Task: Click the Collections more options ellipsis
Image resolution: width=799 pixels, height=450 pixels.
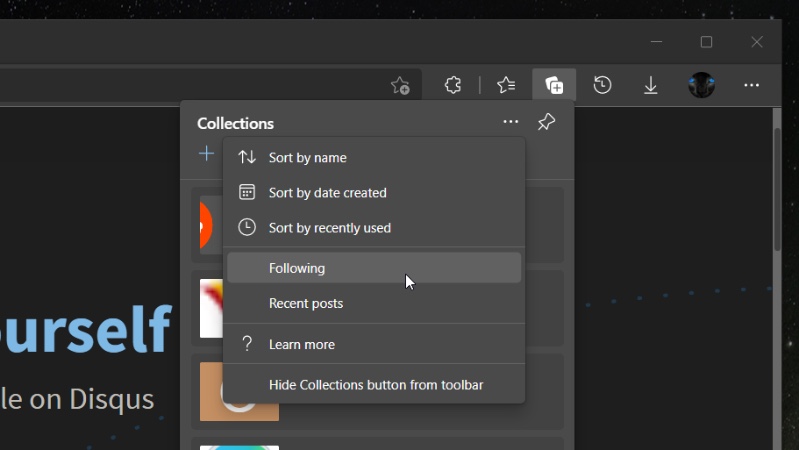Action: pos(511,122)
